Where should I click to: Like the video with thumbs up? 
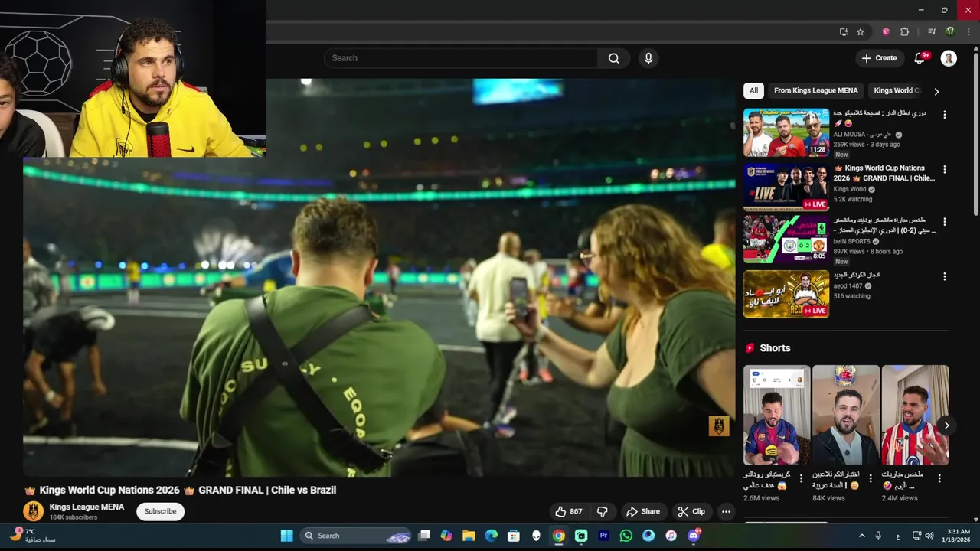click(568, 511)
